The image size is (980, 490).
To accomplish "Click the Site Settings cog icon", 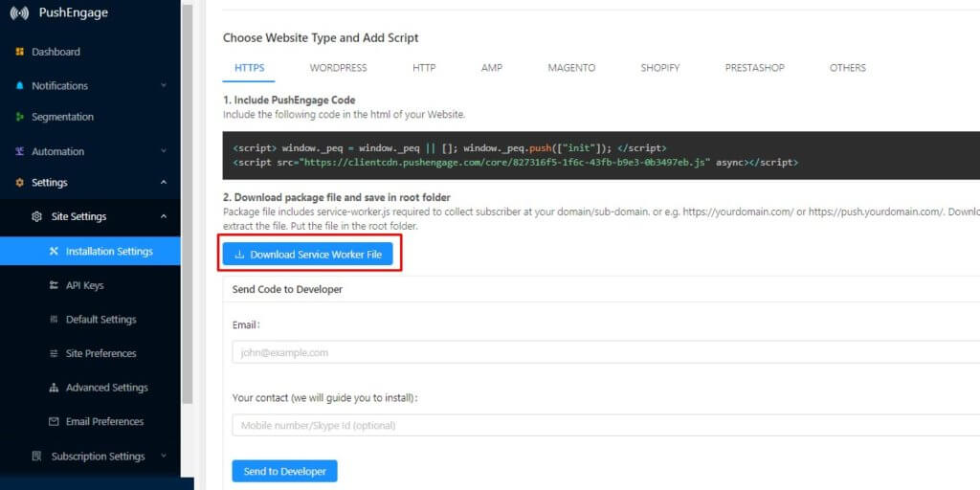I will coord(37,217).
